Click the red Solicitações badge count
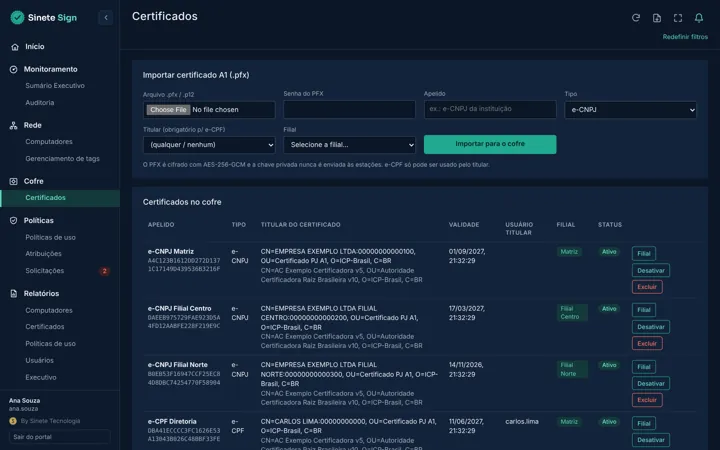720x450 pixels. point(105,271)
